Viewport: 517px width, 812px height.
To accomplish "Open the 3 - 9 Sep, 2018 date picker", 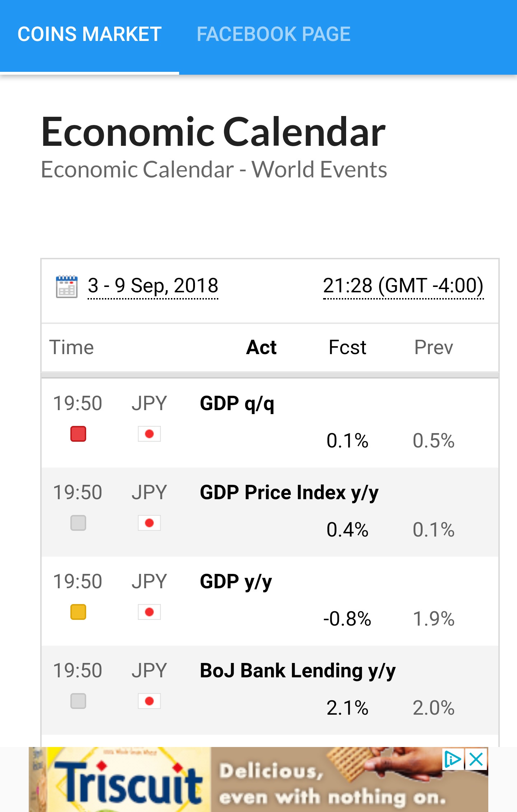I will [153, 286].
